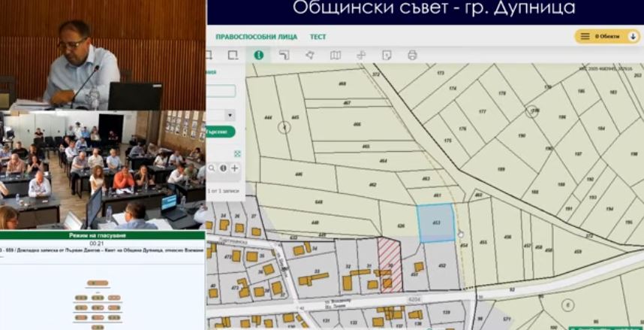Open ПРАВОСПОСОБНИ ЛИЦА menu

pos(256,37)
